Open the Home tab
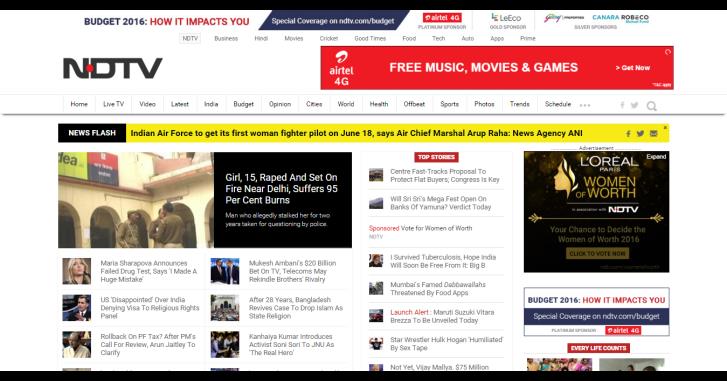727x381 pixels. [x=79, y=104]
